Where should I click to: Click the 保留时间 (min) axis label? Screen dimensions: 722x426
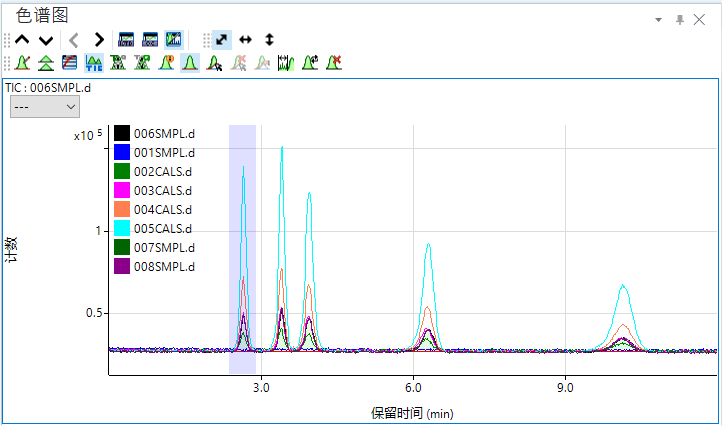[x=412, y=413]
